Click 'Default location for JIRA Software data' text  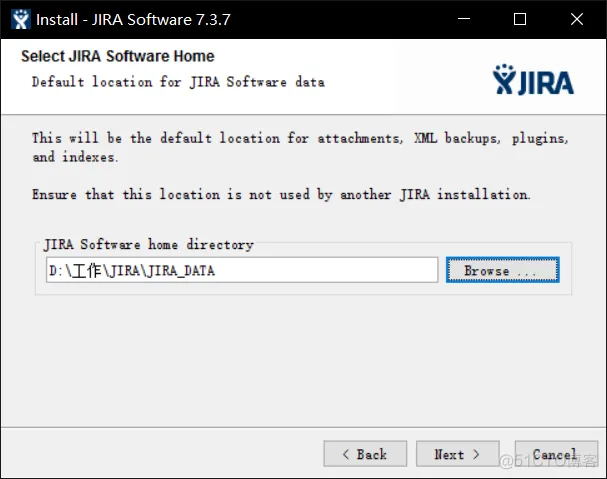click(178, 82)
